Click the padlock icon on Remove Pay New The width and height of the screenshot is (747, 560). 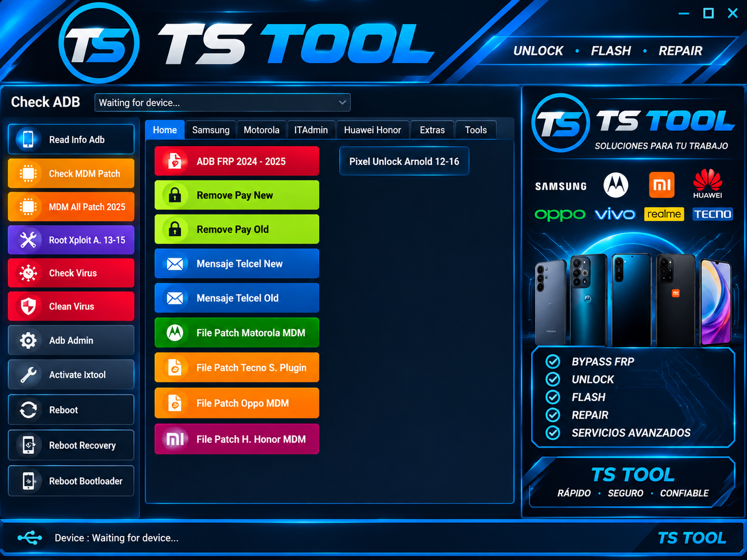click(175, 195)
